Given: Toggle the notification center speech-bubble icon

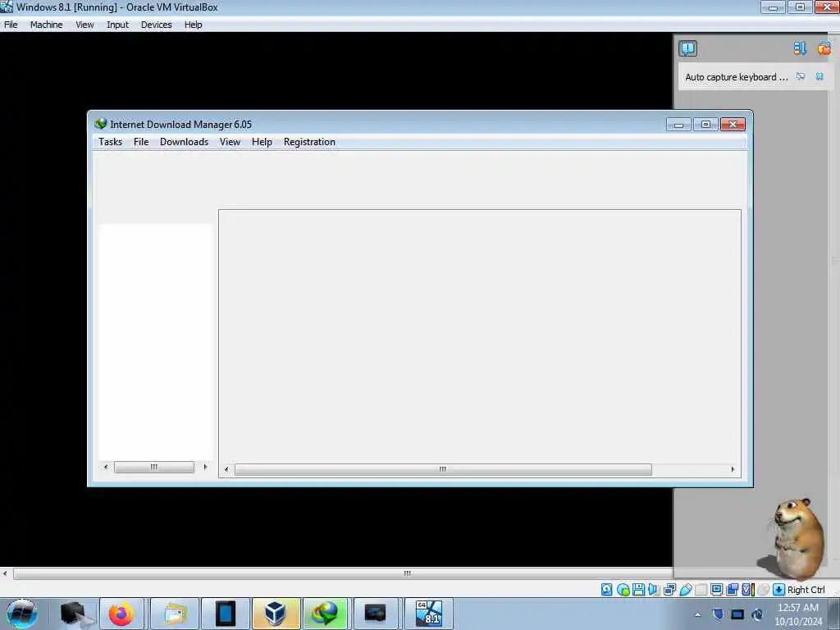Looking at the screenshot, I should (688, 48).
